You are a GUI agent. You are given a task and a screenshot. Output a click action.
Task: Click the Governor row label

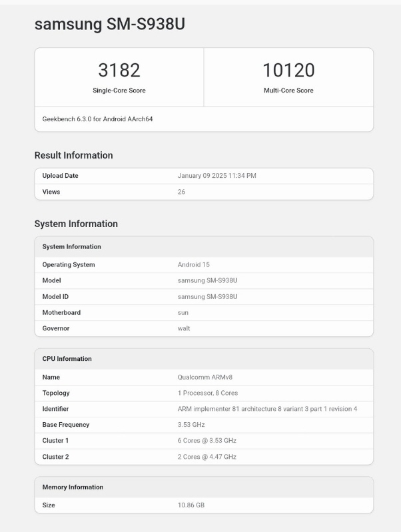tap(56, 328)
